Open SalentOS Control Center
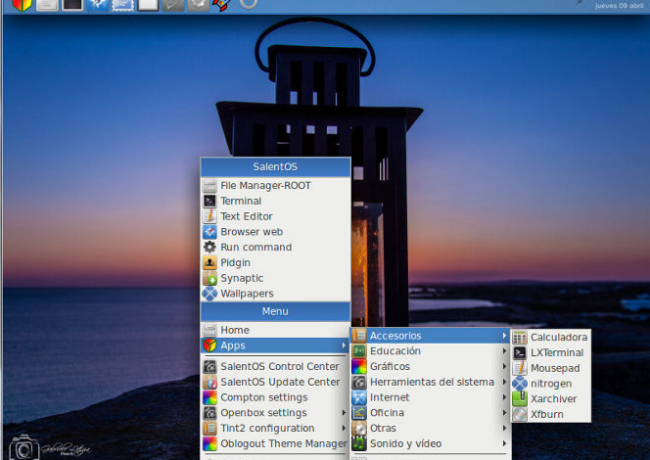 pyautogui.click(x=280, y=367)
